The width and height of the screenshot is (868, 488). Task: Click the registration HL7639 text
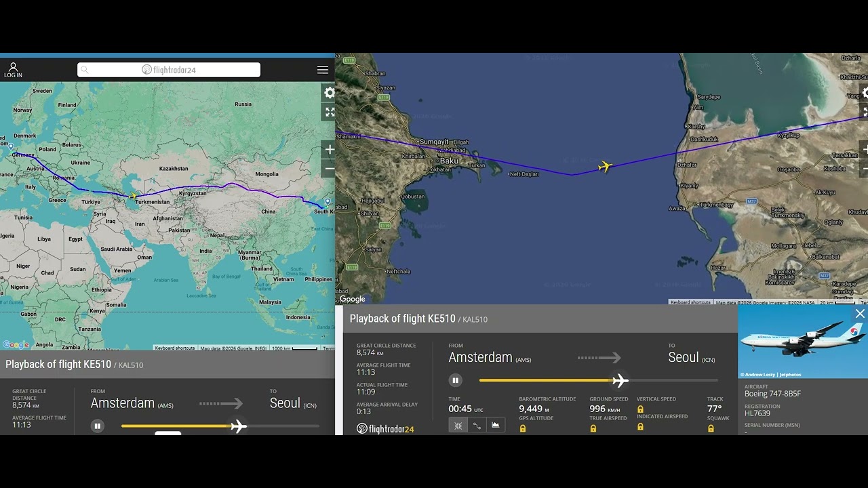click(757, 413)
